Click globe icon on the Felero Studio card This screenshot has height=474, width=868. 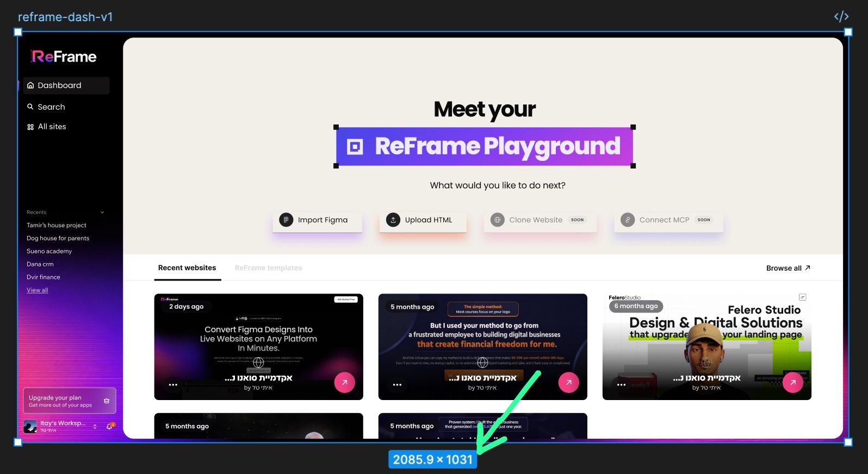(706, 363)
